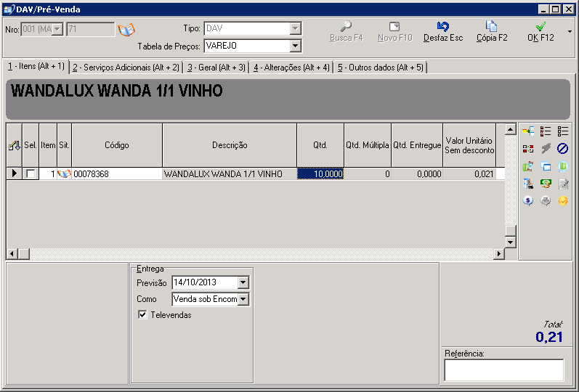579x392 pixels.
Task: Open the Nro series dropdown
Action: pos(57,29)
